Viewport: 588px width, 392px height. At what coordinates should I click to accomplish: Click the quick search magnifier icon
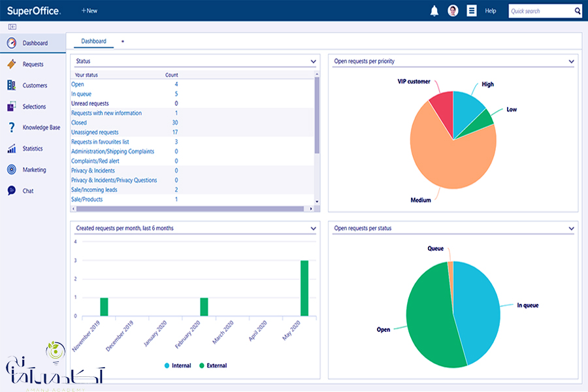click(578, 11)
